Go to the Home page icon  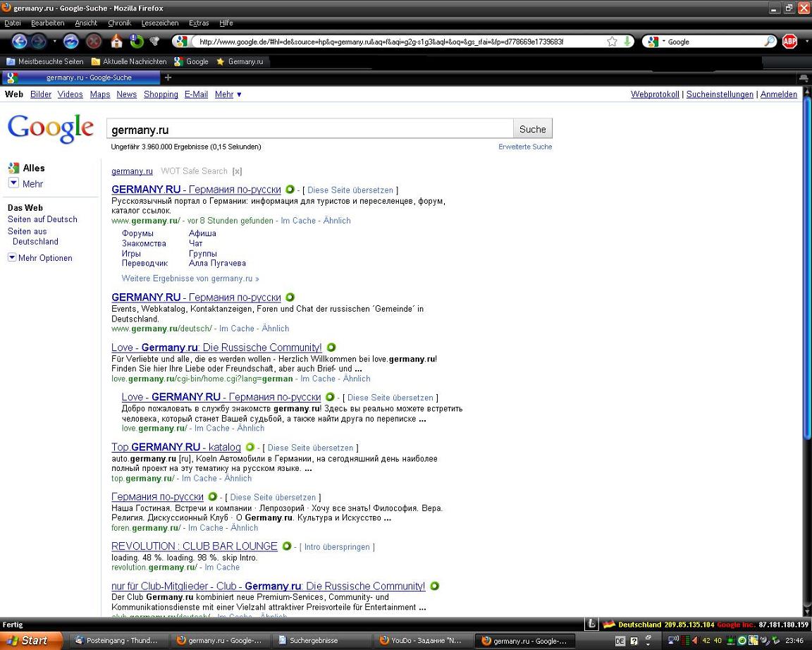click(116, 42)
